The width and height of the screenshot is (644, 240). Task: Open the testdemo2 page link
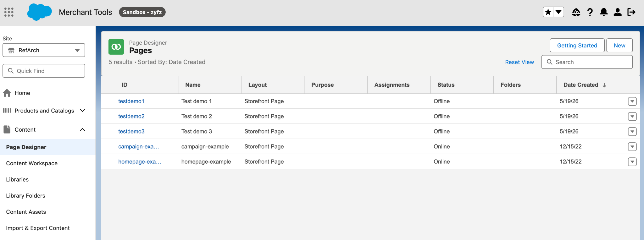(x=131, y=116)
